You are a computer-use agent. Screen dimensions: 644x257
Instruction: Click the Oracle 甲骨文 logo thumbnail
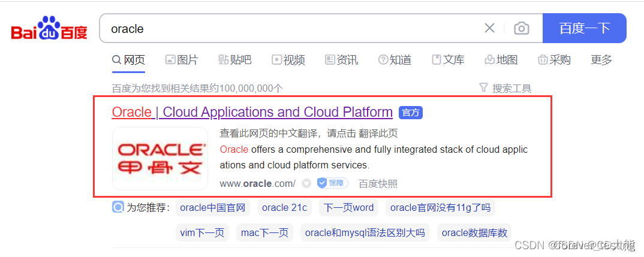click(160, 159)
